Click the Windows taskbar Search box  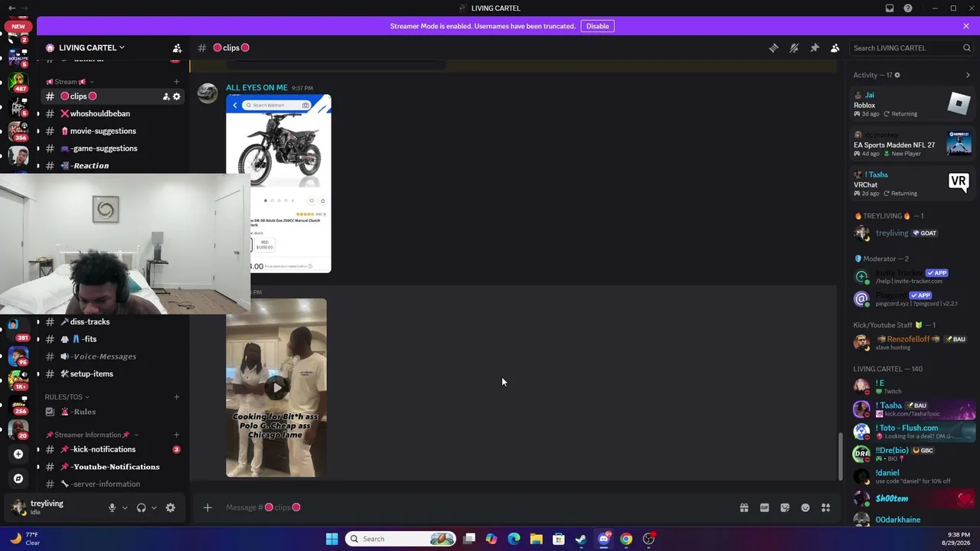(x=401, y=539)
